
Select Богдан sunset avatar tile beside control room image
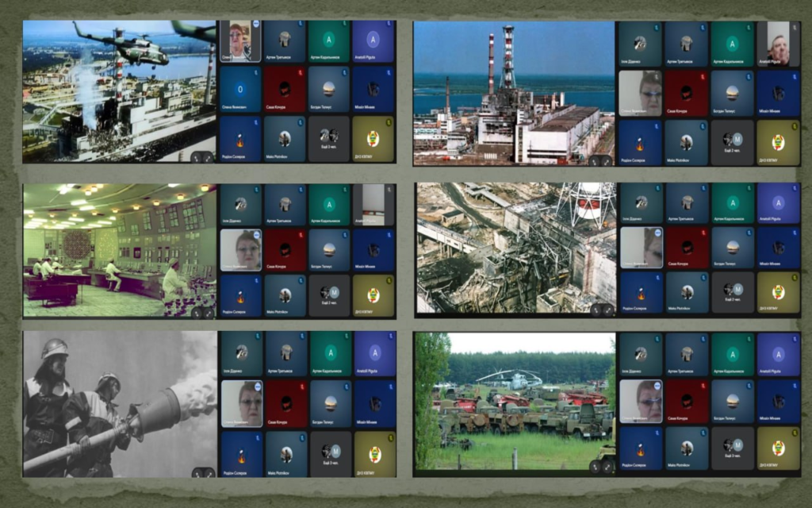pyautogui.click(x=329, y=250)
